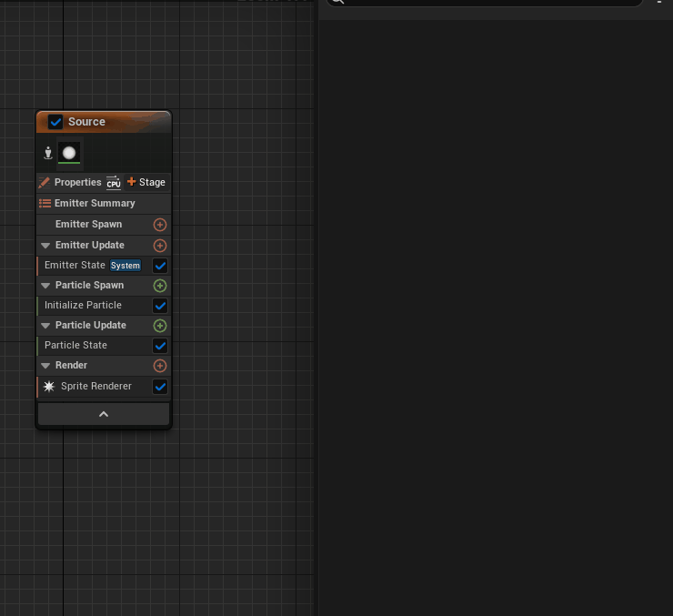The width and height of the screenshot is (673, 616).
Task: Add a module to Particle Update
Action: click(160, 326)
